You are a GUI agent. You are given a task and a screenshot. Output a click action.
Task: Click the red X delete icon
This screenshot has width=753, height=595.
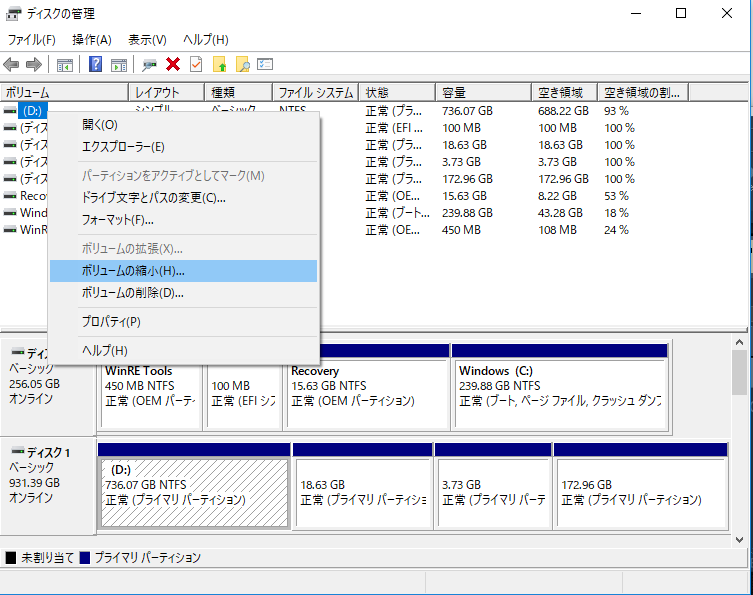[x=173, y=64]
